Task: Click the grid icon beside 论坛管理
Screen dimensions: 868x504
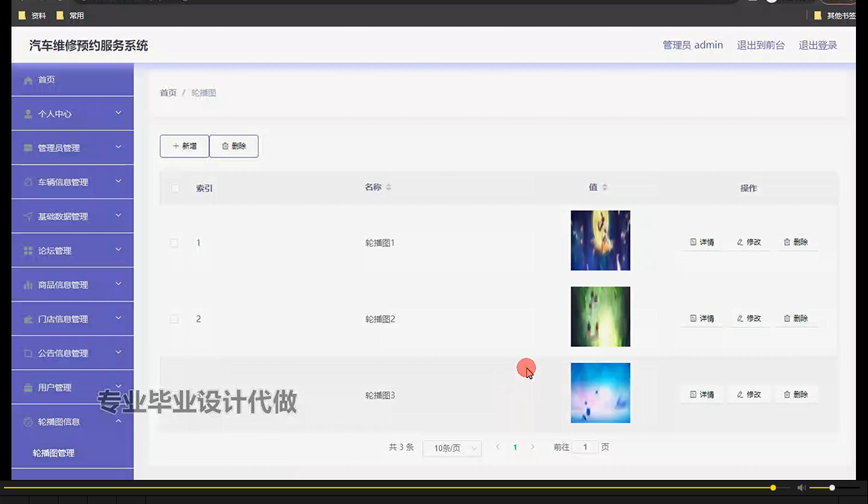Action: (27, 251)
